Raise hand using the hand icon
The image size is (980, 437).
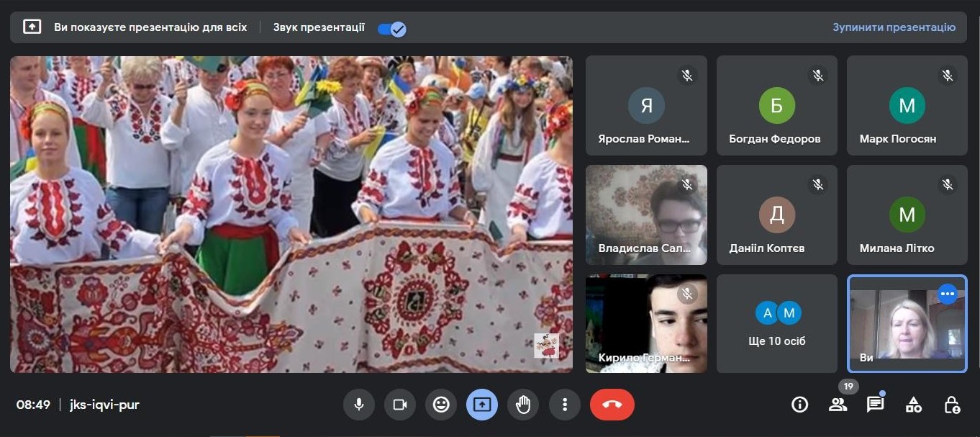tap(523, 405)
